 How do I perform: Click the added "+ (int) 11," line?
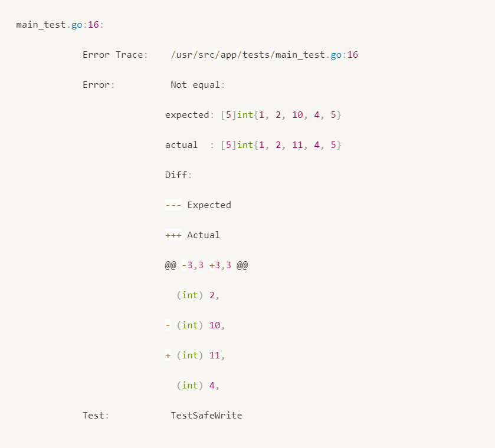tap(196, 355)
